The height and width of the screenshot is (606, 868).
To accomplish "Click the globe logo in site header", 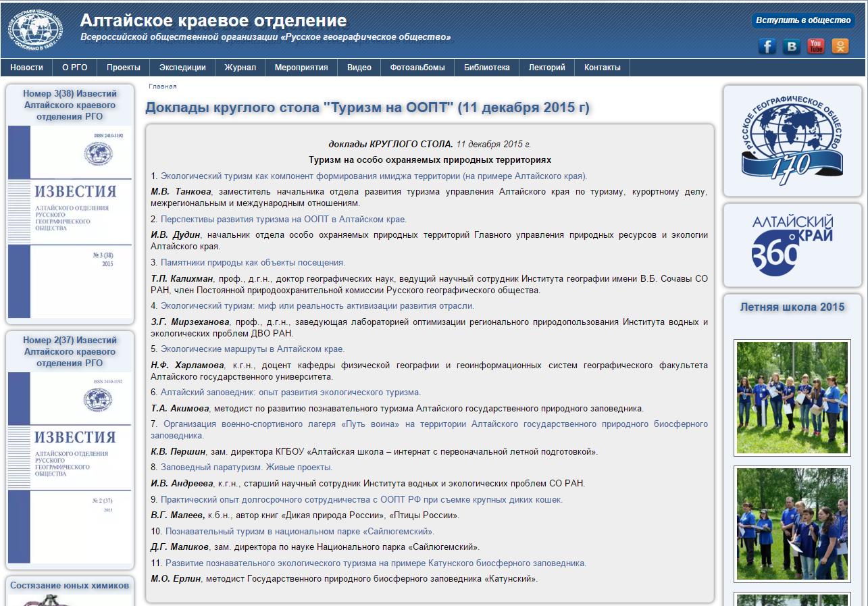I will (35, 30).
